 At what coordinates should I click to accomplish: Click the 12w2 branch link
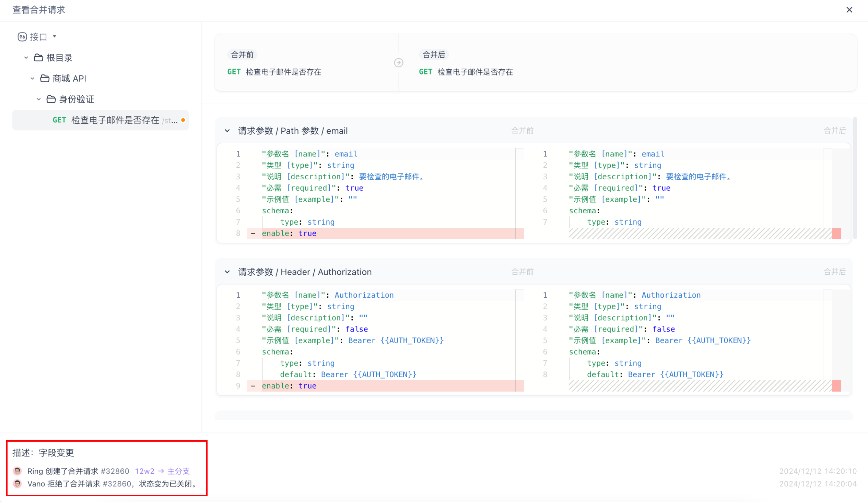(144, 471)
